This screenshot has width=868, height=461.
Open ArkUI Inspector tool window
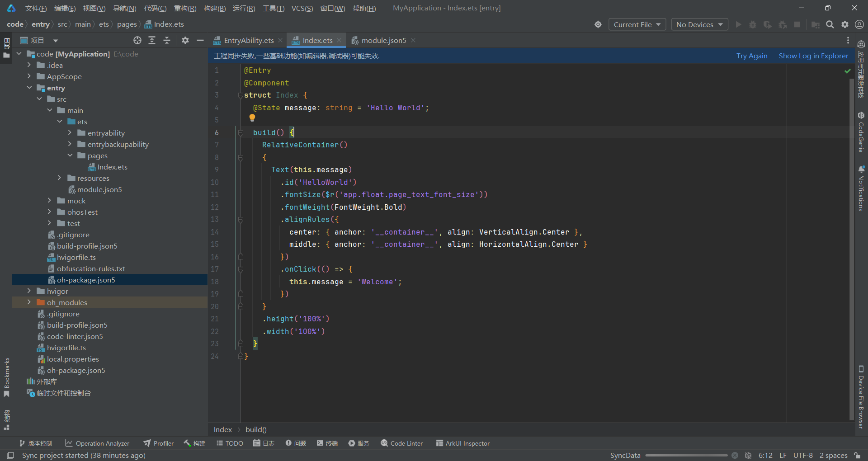coord(463,443)
